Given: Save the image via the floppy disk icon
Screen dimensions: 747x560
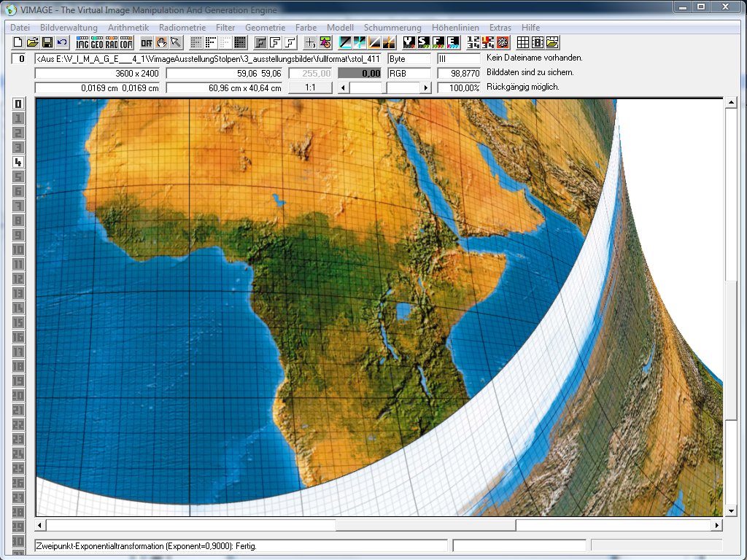Looking at the screenshot, I should pyautogui.click(x=47, y=42).
